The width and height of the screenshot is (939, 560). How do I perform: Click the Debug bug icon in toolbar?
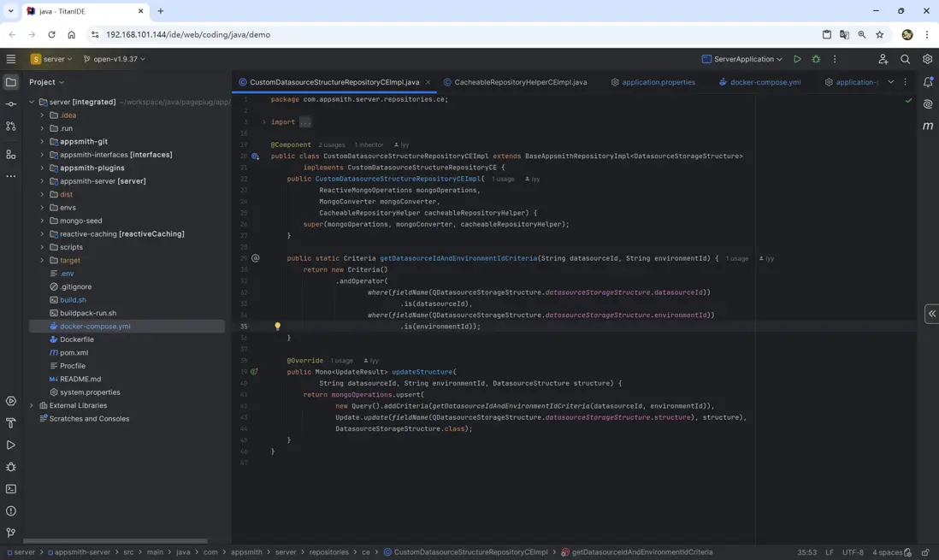pyautogui.click(x=816, y=59)
